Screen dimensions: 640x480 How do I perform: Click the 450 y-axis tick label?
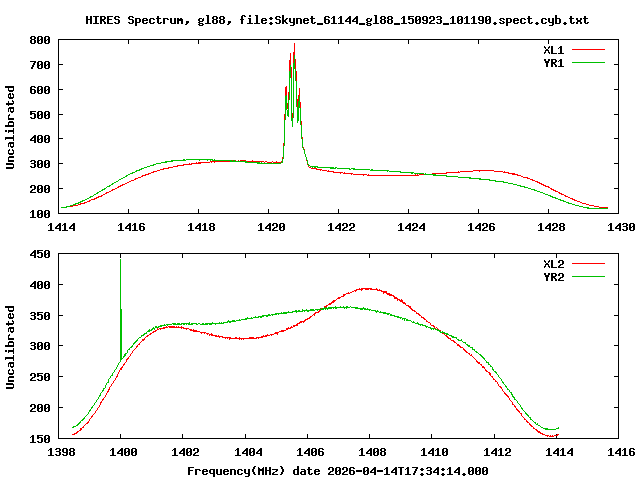41,254
